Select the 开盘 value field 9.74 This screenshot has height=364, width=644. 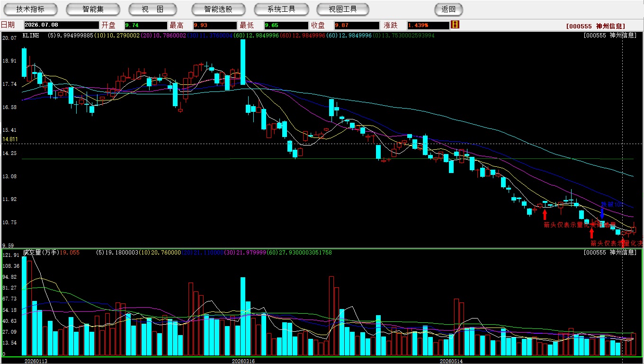(x=146, y=25)
